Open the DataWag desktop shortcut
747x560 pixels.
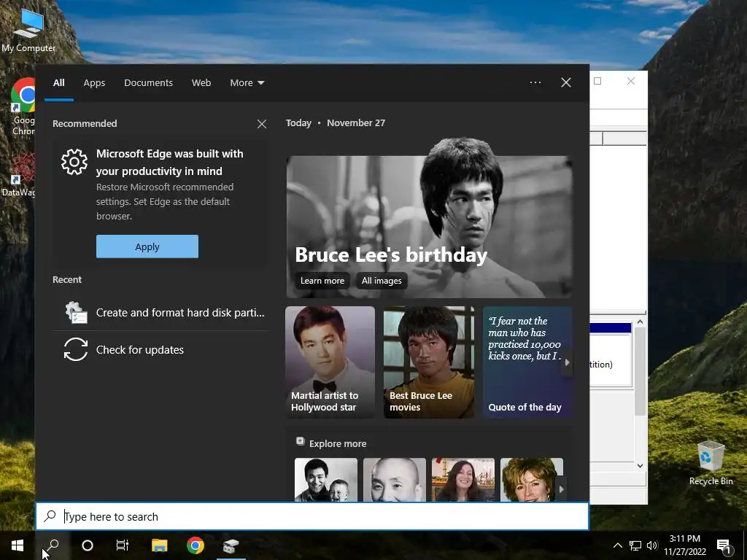coord(19,175)
